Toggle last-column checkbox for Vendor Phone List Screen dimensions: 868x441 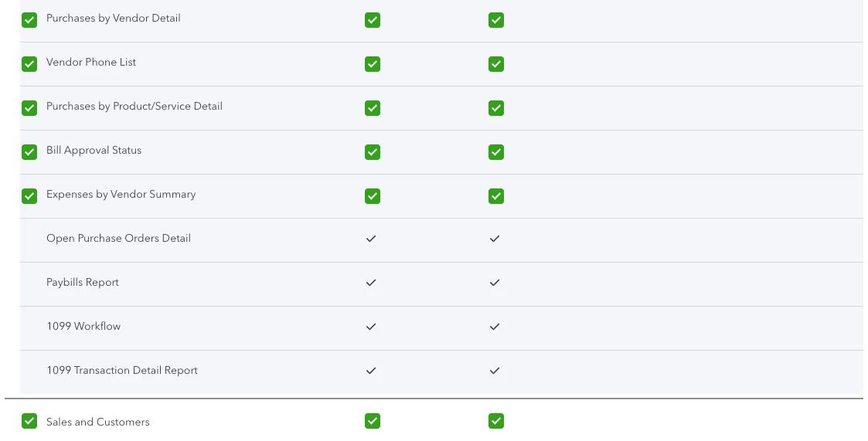coord(496,64)
